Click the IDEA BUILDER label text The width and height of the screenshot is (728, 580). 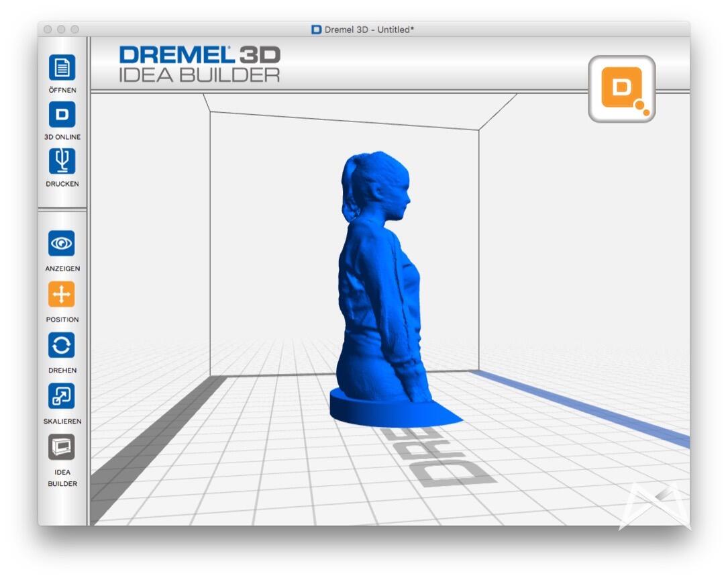pos(62,478)
